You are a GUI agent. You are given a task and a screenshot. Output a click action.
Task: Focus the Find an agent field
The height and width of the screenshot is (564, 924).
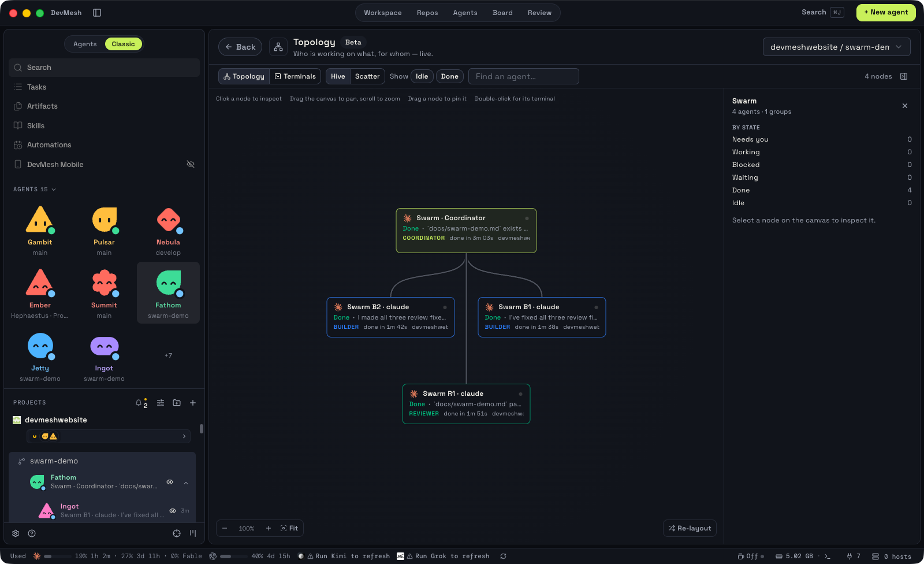coord(523,76)
